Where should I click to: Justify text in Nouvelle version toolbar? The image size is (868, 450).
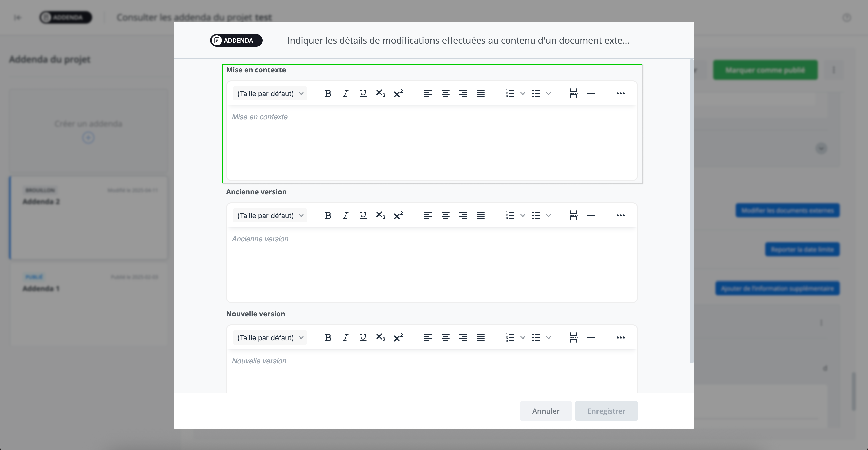[480, 338]
